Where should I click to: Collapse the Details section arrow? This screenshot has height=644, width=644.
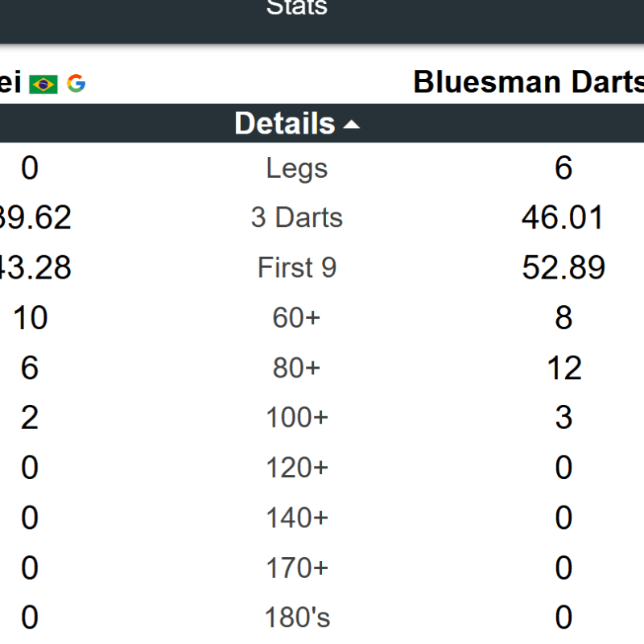click(351, 125)
